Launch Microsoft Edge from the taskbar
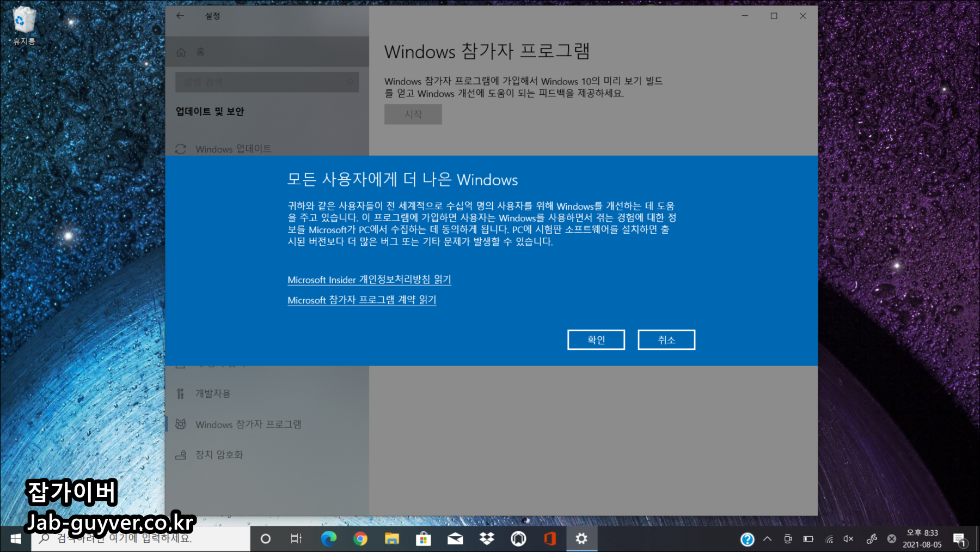Viewport: 980px width, 552px height. pyautogui.click(x=329, y=539)
